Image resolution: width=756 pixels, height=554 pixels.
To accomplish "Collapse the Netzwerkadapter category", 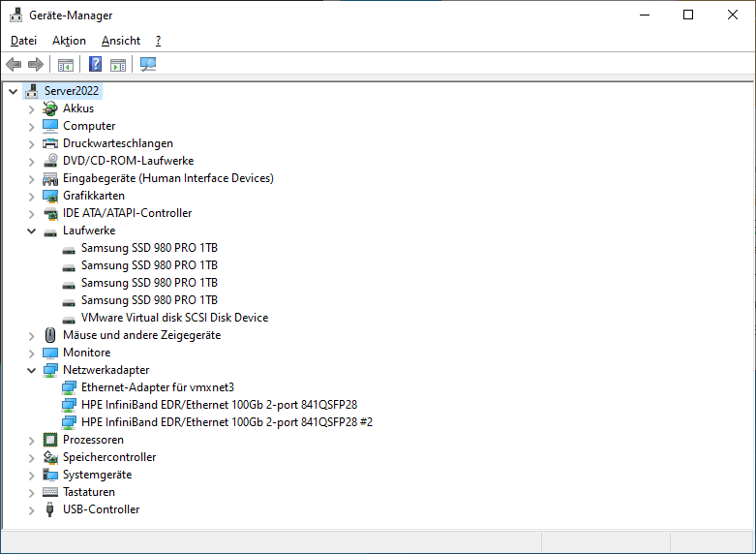I will pyautogui.click(x=32, y=371).
